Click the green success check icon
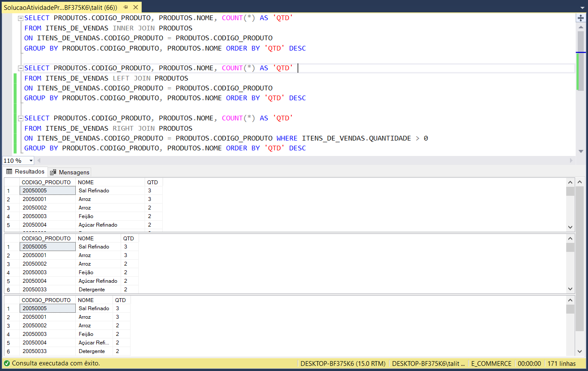 (7, 363)
